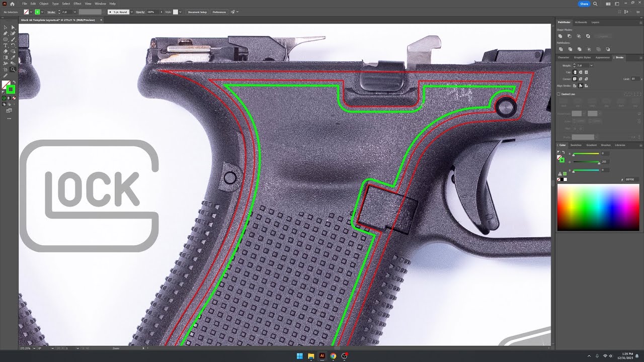Enable the Dashed Line checkbox
The height and width of the screenshot is (362, 644).
[x=558, y=94]
